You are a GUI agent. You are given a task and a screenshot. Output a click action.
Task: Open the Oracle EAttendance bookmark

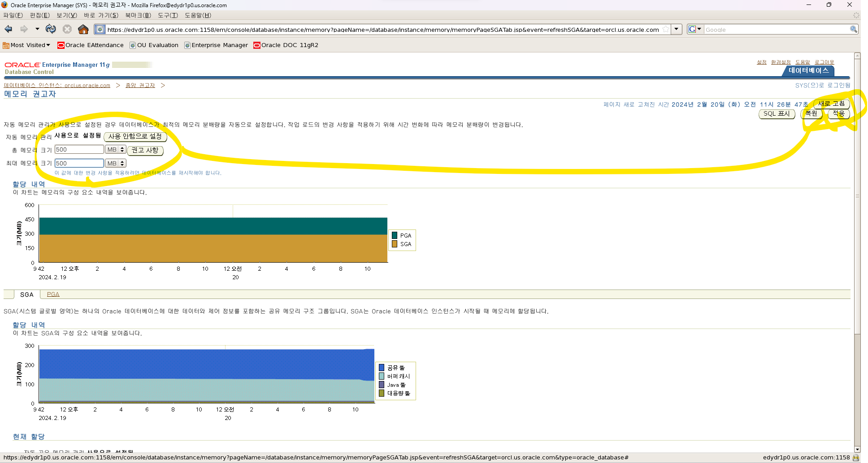pyautogui.click(x=91, y=45)
